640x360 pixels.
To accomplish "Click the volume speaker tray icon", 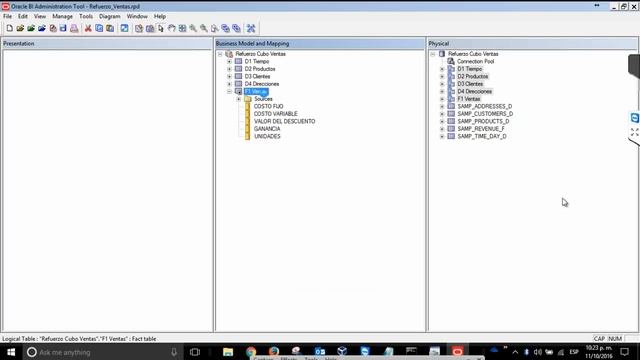I will [x=538, y=352].
